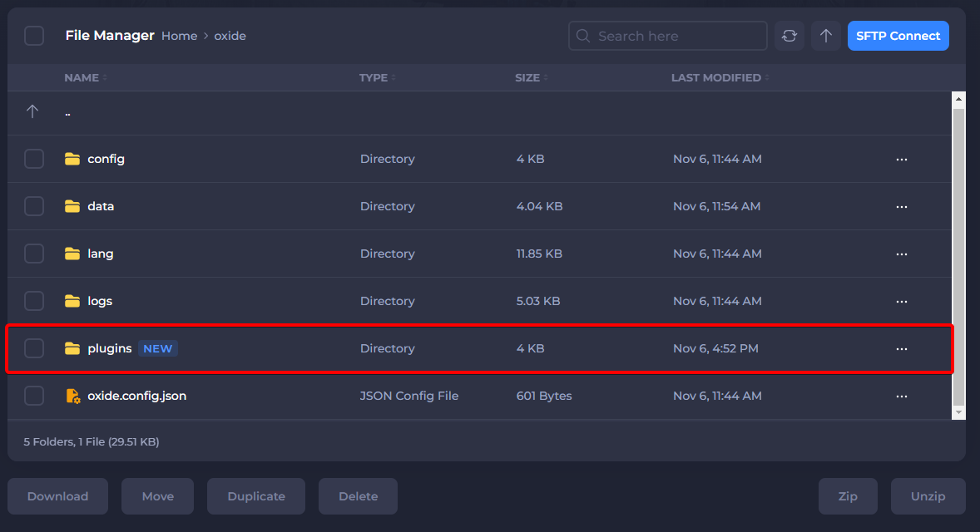Select the logs folder checkbox
This screenshot has height=532, width=980.
click(x=34, y=301)
